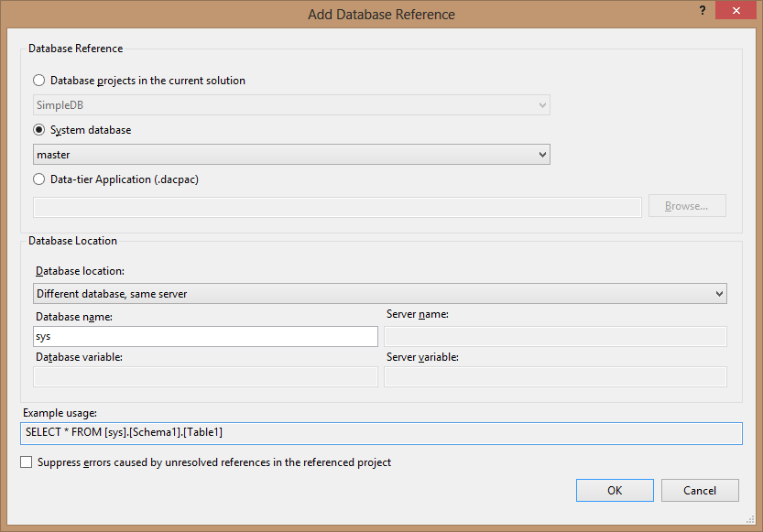Screen dimensions: 763x532
Task: Click the 'Example usage:' label
Action: (60, 413)
